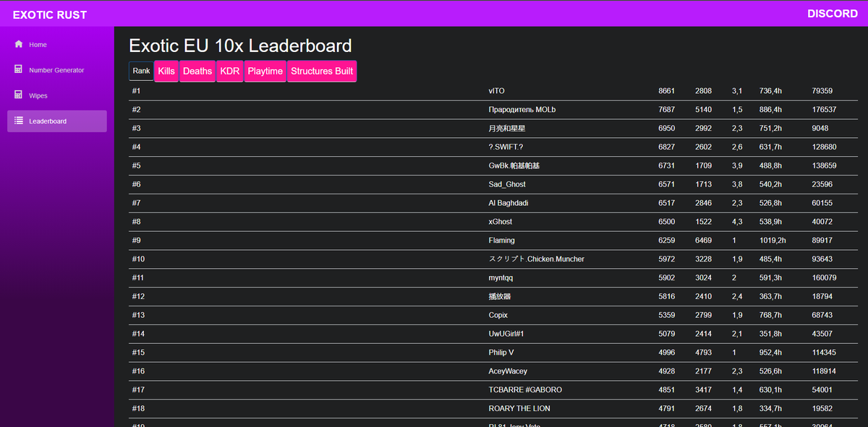Screen dimensions: 868x427
Task: Click deaths value 4793 for Philip V
Action: click(703, 353)
